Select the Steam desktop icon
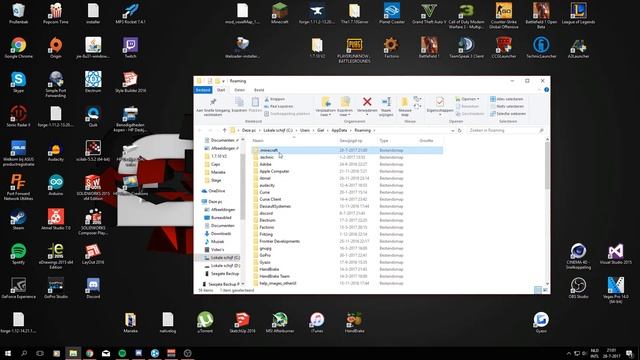640x360 pixels. pos(18,219)
